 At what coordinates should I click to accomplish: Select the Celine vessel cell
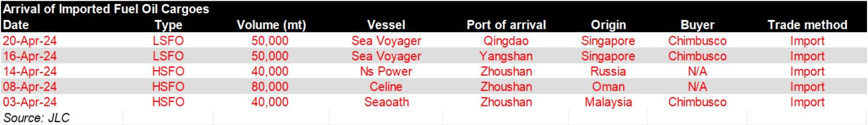pos(386,87)
